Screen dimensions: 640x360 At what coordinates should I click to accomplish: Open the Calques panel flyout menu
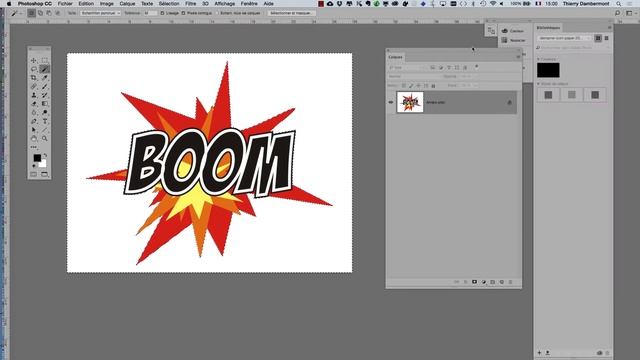pos(518,57)
